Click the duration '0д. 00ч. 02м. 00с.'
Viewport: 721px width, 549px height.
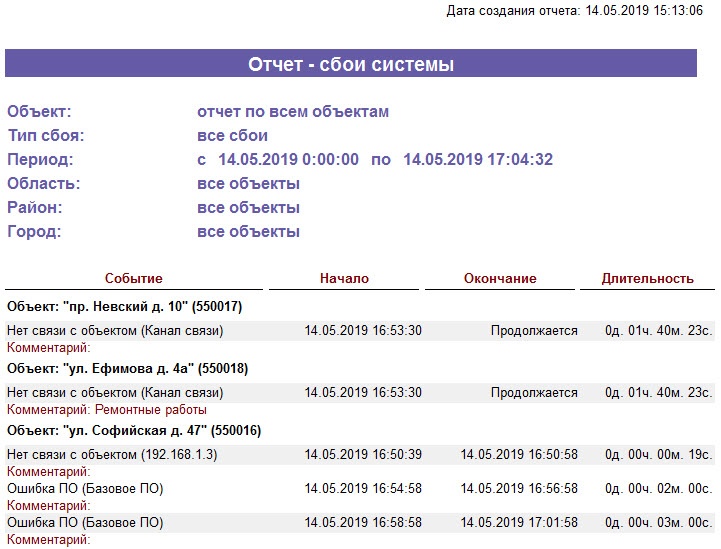tap(659, 488)
